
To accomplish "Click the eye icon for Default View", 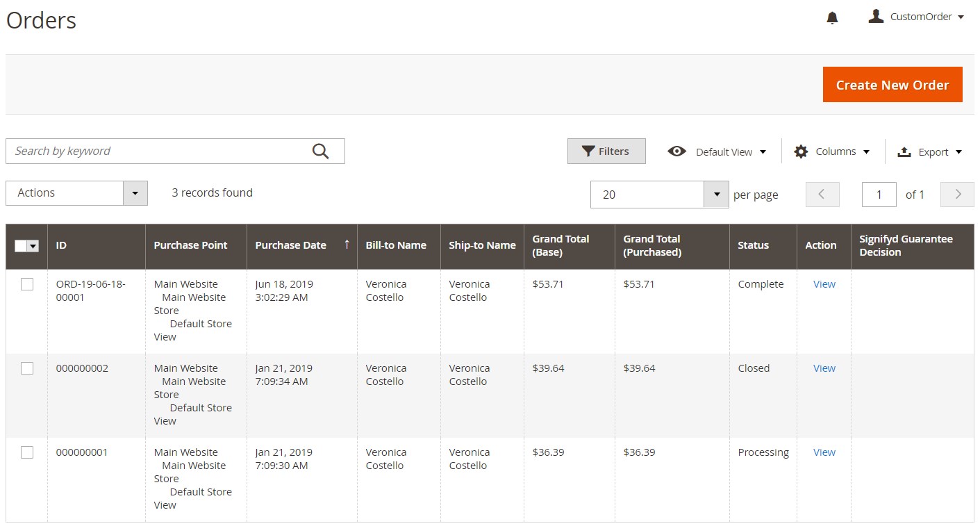I will pyautogui.click(x=676, y=151).
